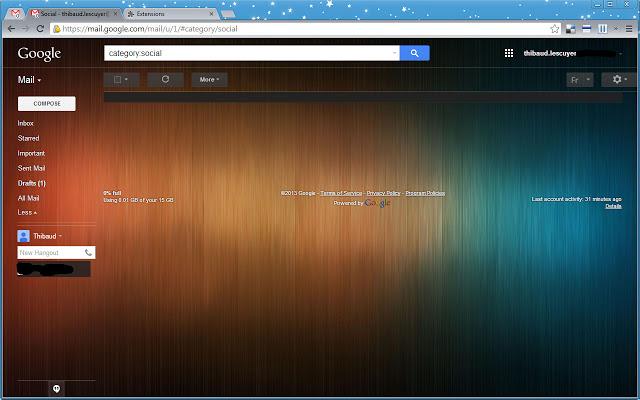This screenshot has height=400, width=640.
Task: Click the blue search magnifier button
Action: tap(414, 53)
